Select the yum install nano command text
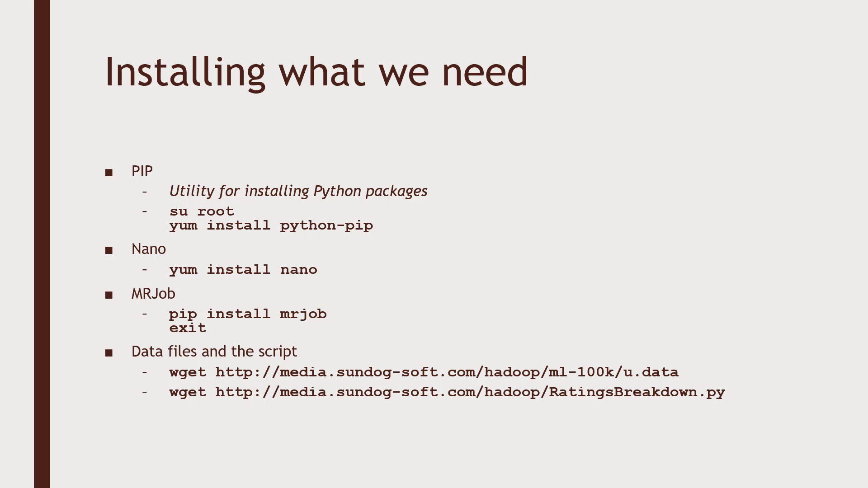 [243, 269]
